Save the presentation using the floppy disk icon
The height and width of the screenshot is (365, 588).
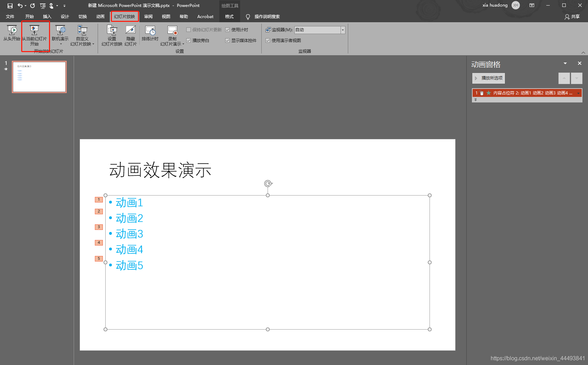[10, 6]
